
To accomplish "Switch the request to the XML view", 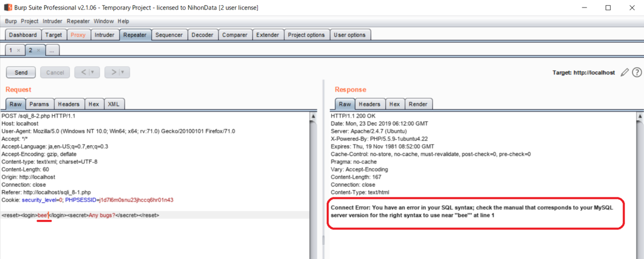I will [114, 104].
